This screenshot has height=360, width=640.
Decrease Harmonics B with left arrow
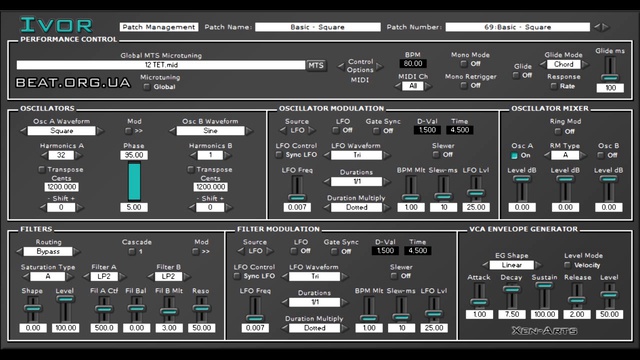pyautogui.click(x=193, y=156)
